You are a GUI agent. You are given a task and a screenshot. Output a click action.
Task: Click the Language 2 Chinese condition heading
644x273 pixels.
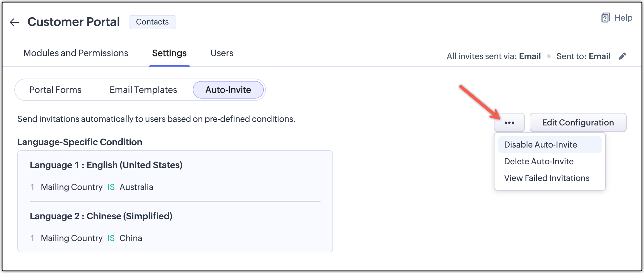point(101,216)
